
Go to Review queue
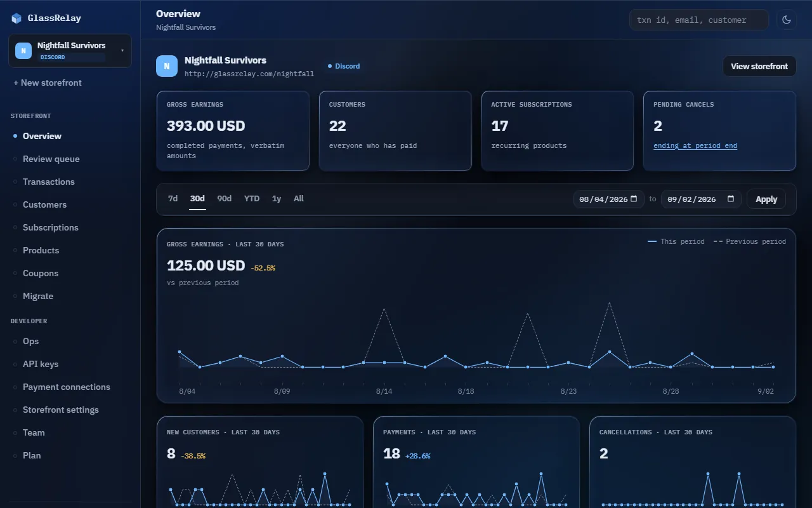coord(70,159)
